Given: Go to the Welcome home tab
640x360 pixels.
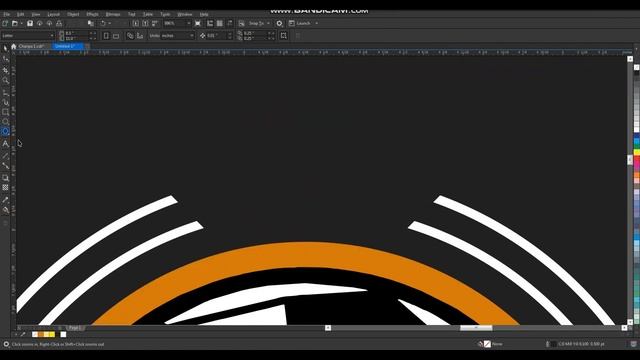Looking at the screenshot, I should [x=13, y=46].
